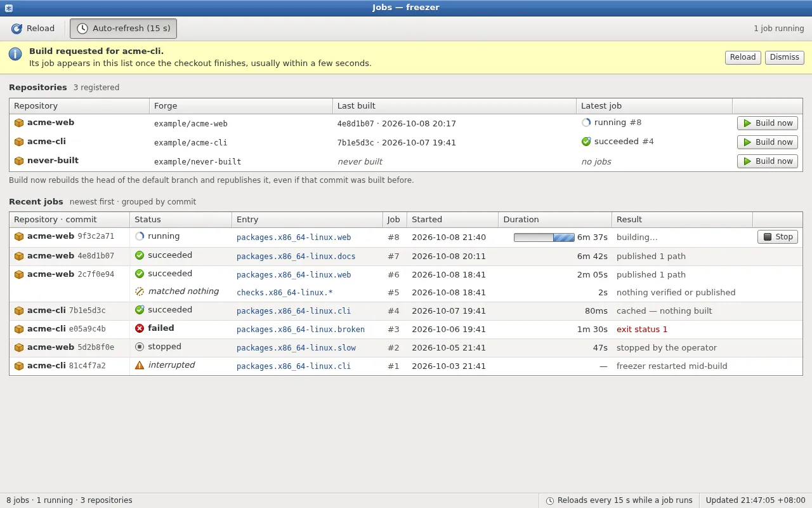
Task: Click '8 jobs · 1 running · 3 repositories' status
Action: 69,500
